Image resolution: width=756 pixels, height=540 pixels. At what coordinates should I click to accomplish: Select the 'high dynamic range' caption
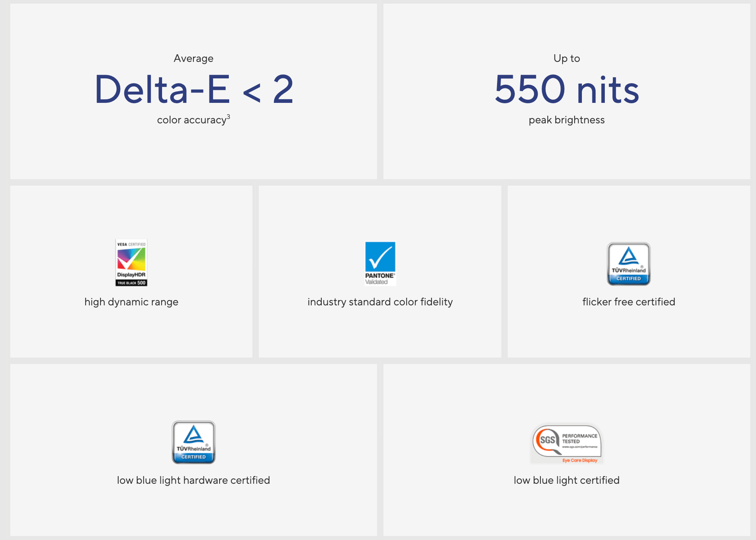tap(131, 302)
